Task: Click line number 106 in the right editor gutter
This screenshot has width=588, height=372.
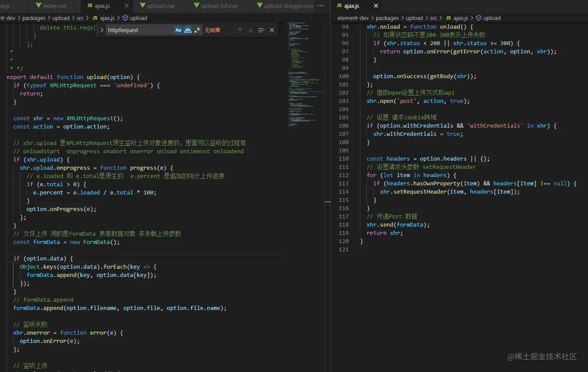Action: pyautogui.click(x=343, y=125)
